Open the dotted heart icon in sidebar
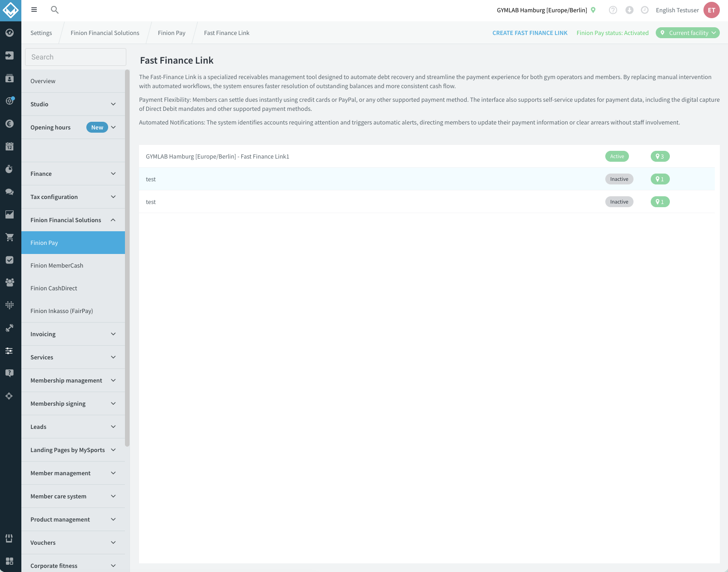Image resolution: width=728 pixels, height=572 pixels. point(10,305)
